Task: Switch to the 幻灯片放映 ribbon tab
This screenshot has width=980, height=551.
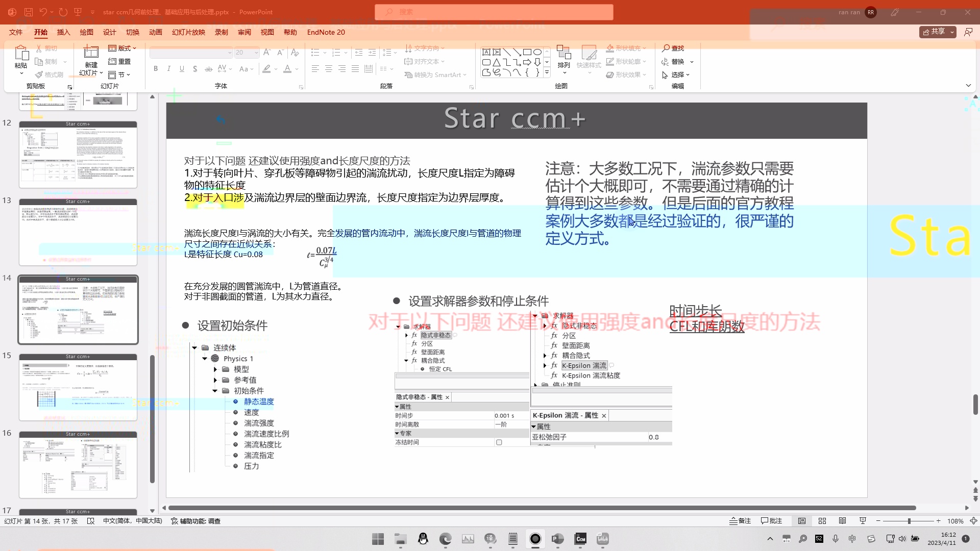Action: 188,32
